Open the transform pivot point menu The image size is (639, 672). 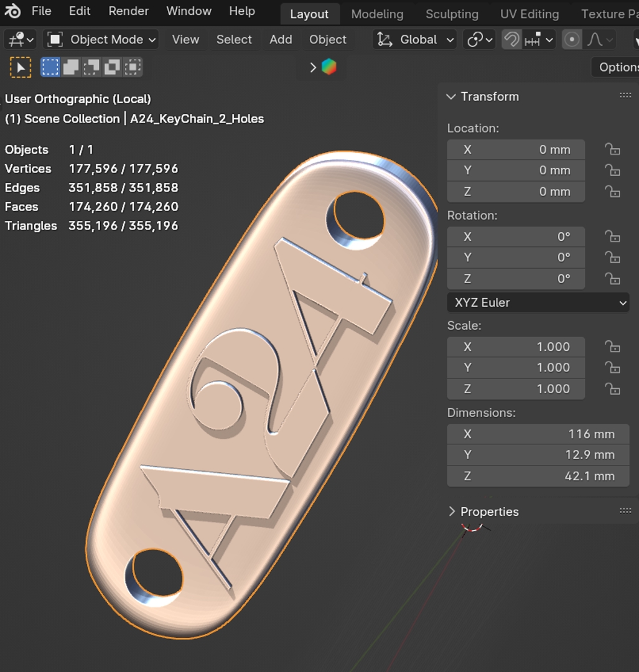click(480, 40)
